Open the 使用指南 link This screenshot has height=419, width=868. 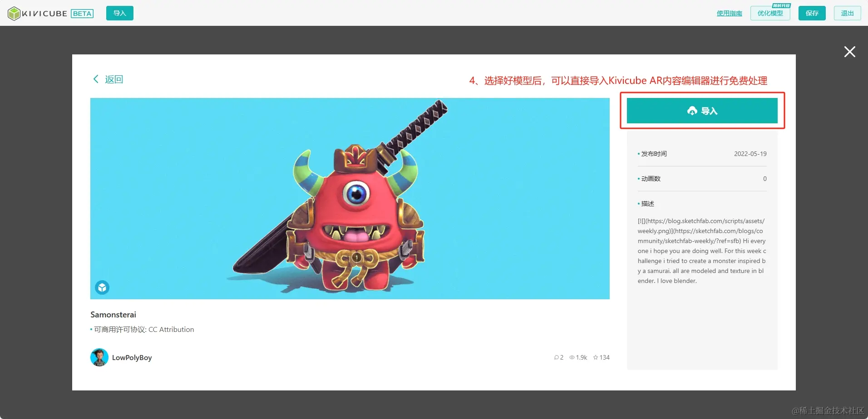pyautogui.click(x=729, y=13)
